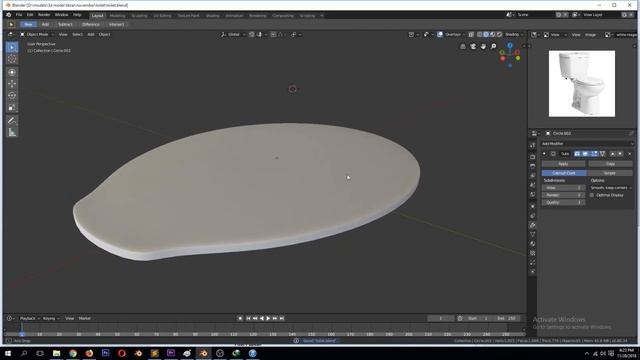This screenshot has width=640, height=360.
Task: Remove the Subsurf modifier with X
Action: [x=629, y=153]
